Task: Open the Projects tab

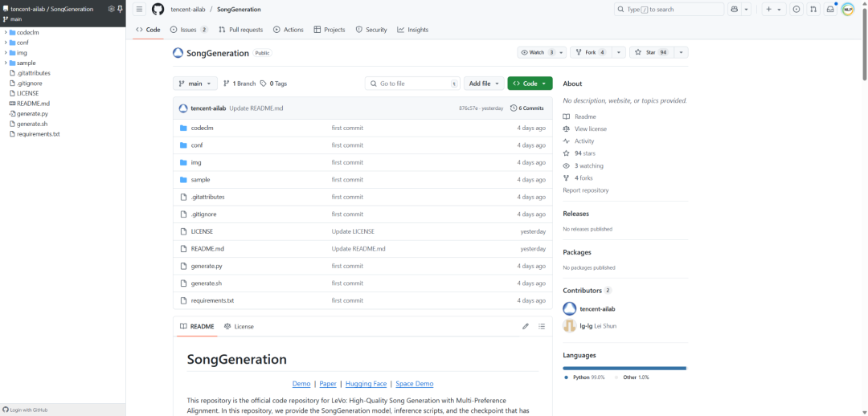Action: (x=330, y=30)
